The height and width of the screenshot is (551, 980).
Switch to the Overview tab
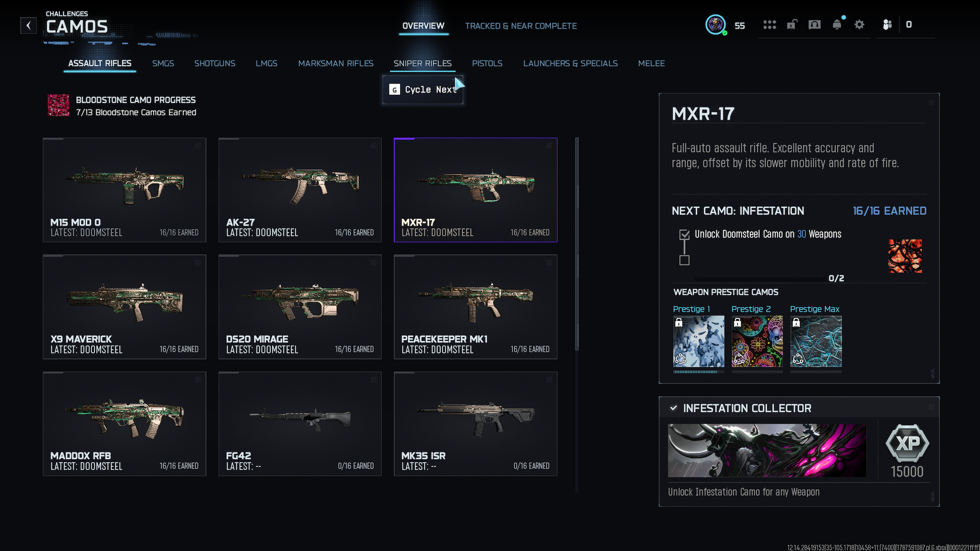[x=423, y=26]
